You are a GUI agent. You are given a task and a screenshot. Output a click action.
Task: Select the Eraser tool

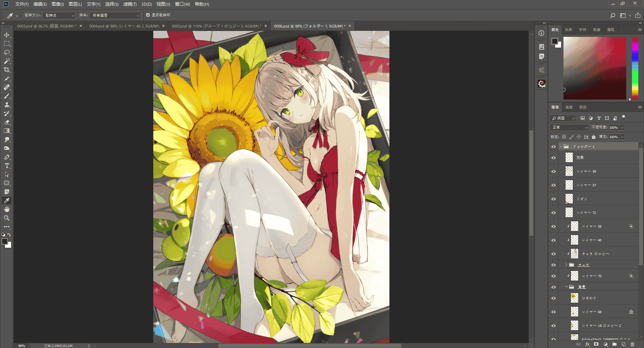coord(7,122)
